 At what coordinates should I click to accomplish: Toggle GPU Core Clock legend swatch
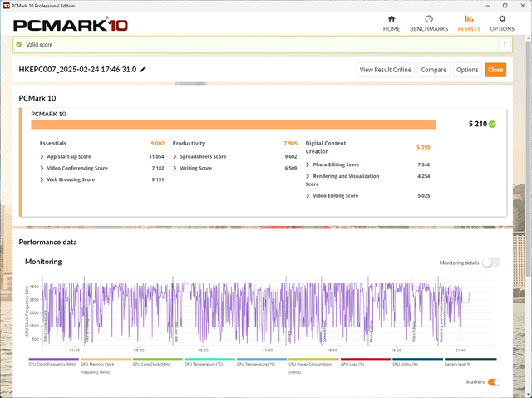pyautogui.click(x=157, y=359)
